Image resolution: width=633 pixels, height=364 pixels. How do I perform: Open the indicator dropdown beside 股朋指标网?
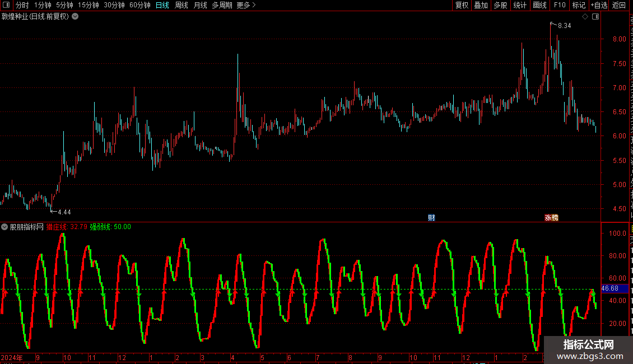4,227
